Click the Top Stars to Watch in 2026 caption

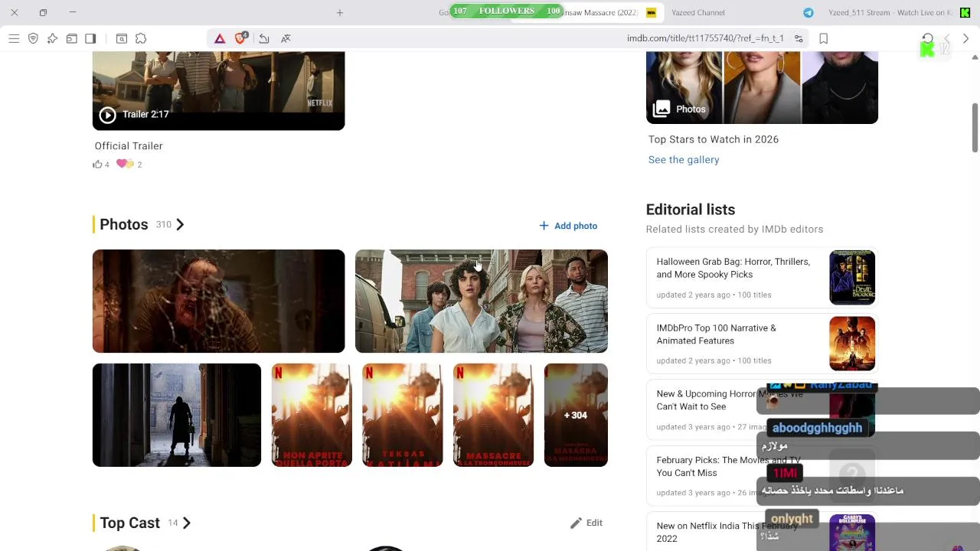[714, 139]
